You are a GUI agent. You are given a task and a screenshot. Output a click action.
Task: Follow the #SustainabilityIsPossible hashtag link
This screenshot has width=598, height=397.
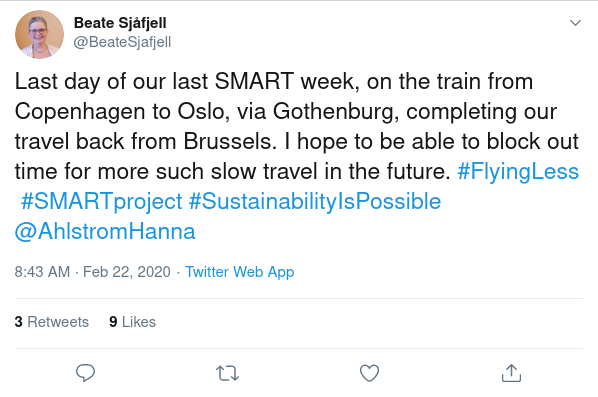(315, 201)
